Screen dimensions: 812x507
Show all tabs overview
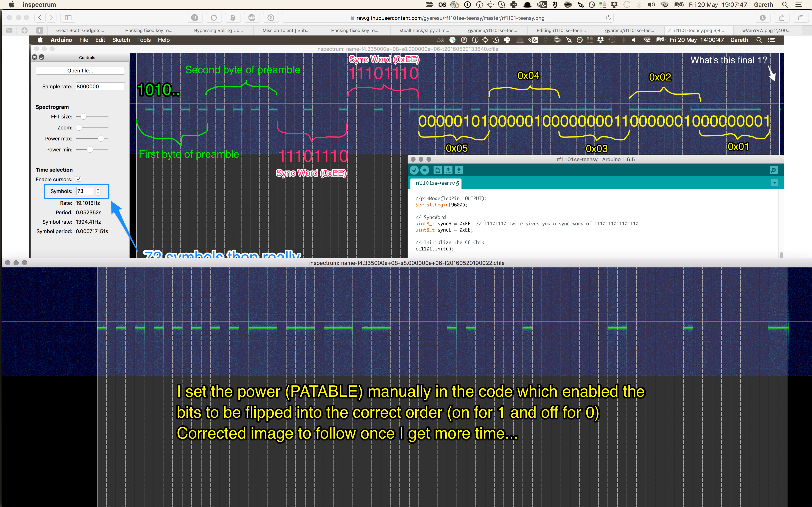pyautogui.click(x=801, y=18)
